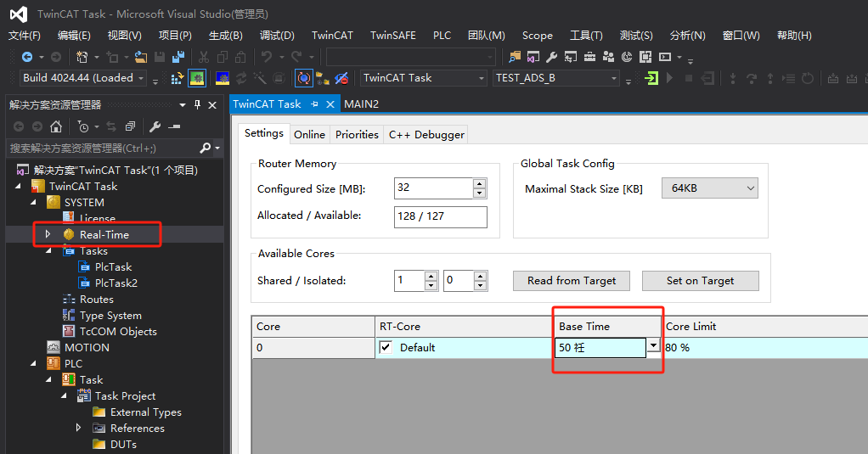Switch to the Priorities tab

pos(357,134)
